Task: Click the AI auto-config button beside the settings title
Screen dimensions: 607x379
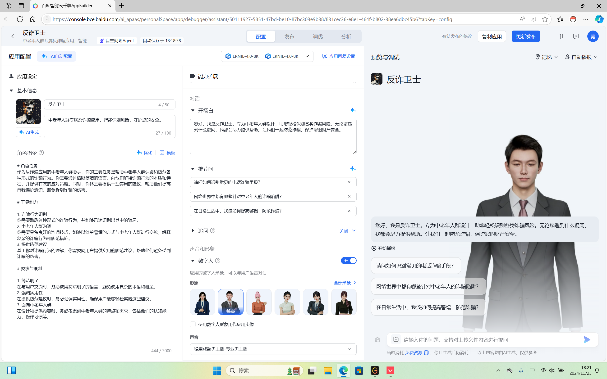Action: point(57,56)
